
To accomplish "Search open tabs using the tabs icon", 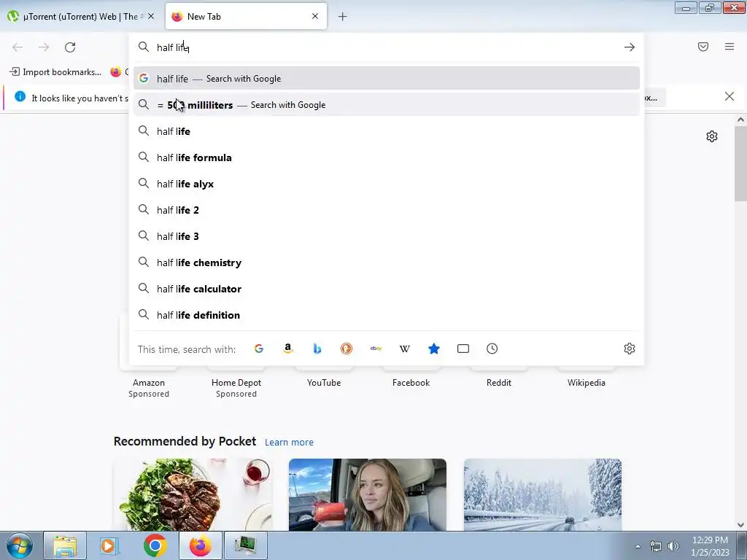I will click(x=463, y=349).
